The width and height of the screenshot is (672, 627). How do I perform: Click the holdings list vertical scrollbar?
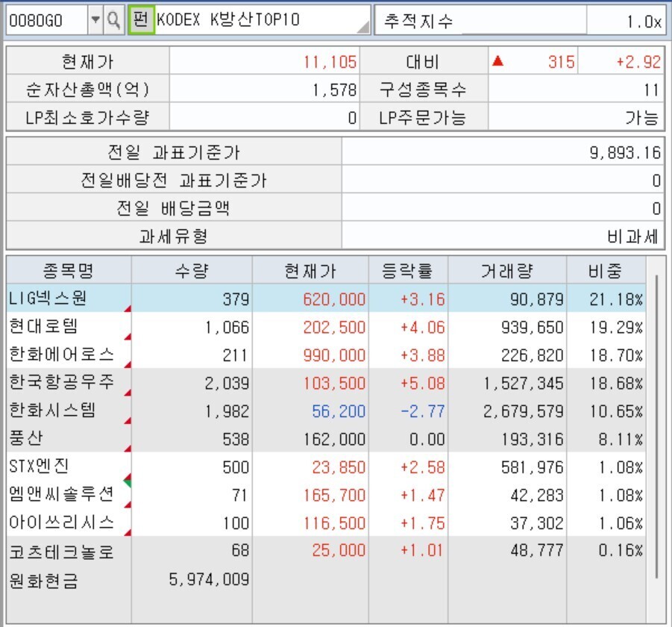tap(656, 427)
